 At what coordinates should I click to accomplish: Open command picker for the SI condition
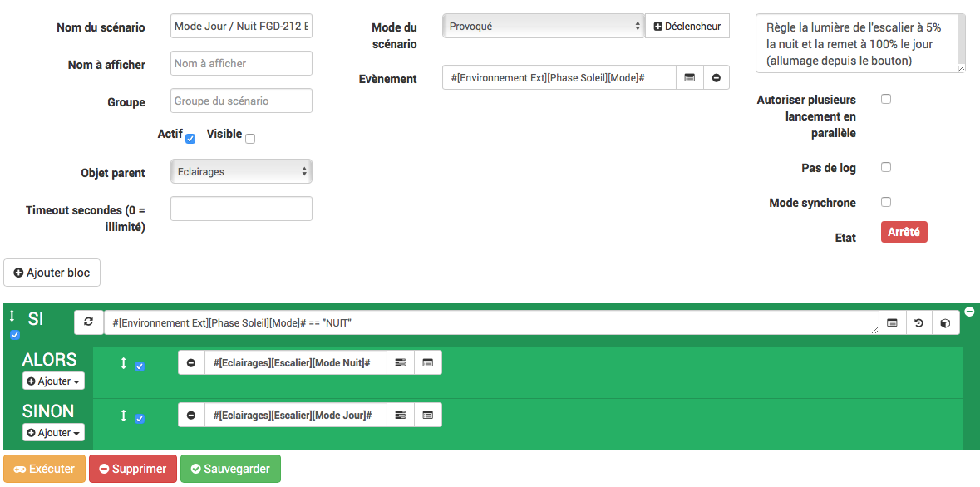pyautogui.click(x=892, y=322)
